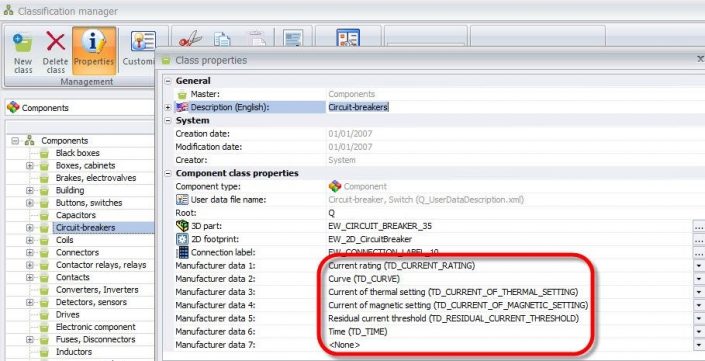Screen dimensions: 705x361
Task: Click the scissors Cut icon
Action: coord(190,40)
